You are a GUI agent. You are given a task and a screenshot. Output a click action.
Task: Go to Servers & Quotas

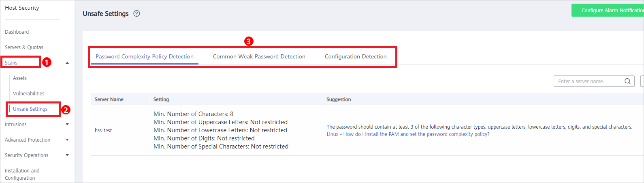coord(24,47)
